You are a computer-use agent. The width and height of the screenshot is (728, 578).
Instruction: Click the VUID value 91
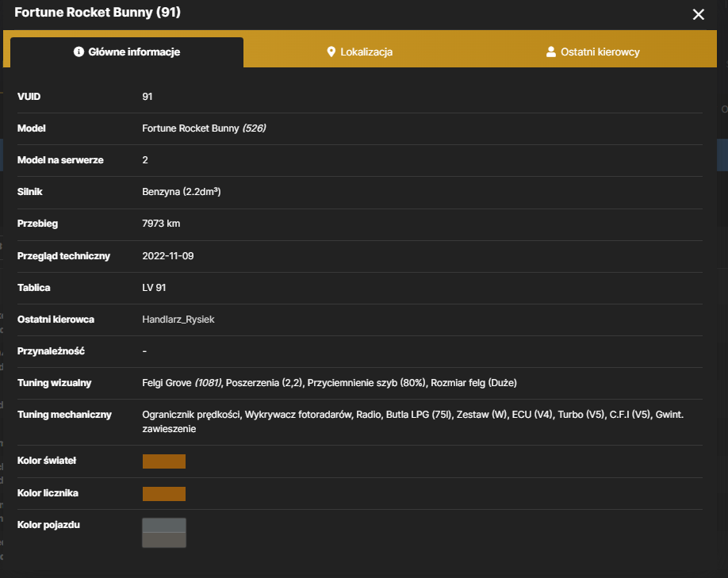coord(148,97)
